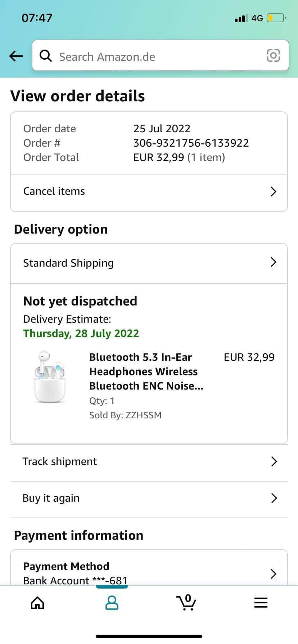Viewport: 298px width, 644px height.
Task: Expand Payment Method chevron
Action: coord(273,574)
